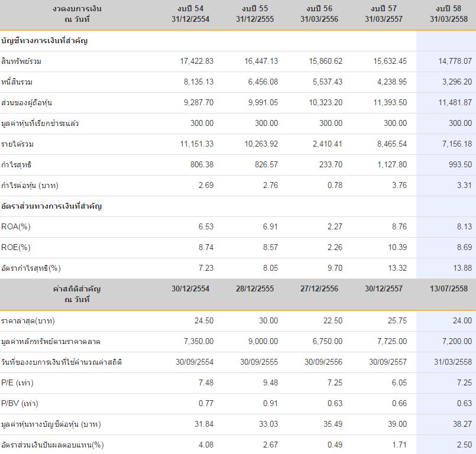This screenshot has width=476, height=454.
Task: Click total assets value 14,778.07
Action: [x=455, y=61]
